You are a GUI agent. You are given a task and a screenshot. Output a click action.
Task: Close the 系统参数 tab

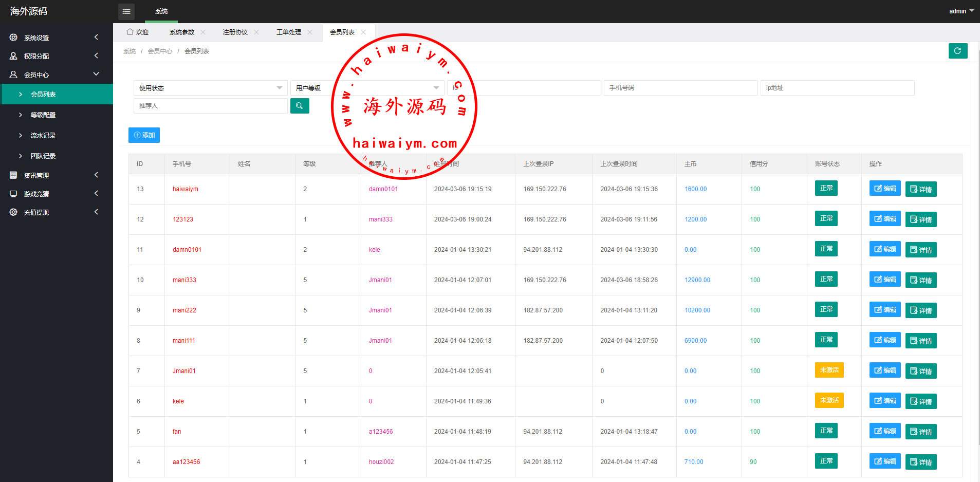click(x=203, y=32)
